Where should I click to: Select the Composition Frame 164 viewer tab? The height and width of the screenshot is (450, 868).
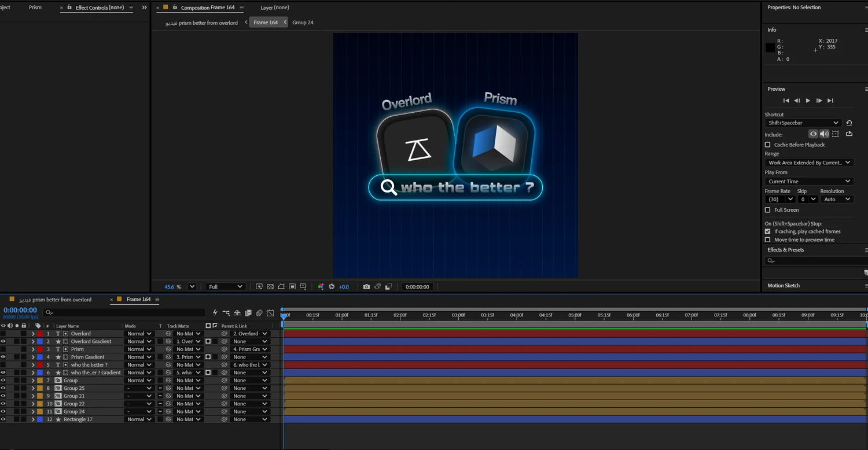(208, 8)
